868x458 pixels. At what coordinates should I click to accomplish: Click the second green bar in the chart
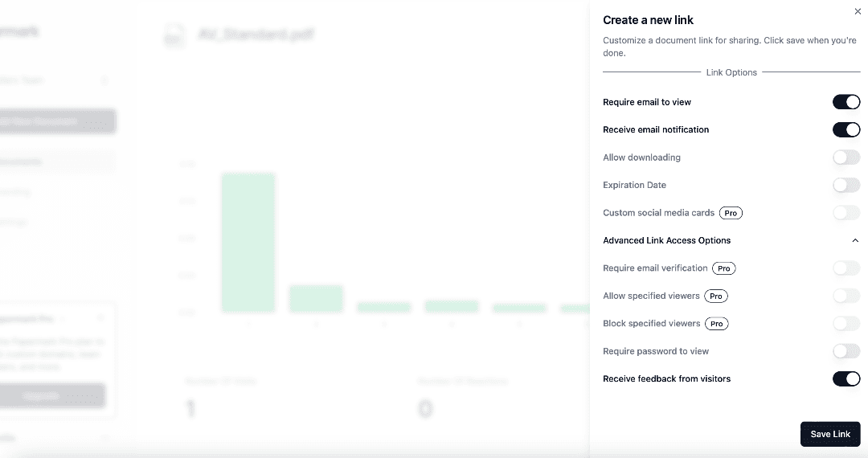tap(316, 298)
